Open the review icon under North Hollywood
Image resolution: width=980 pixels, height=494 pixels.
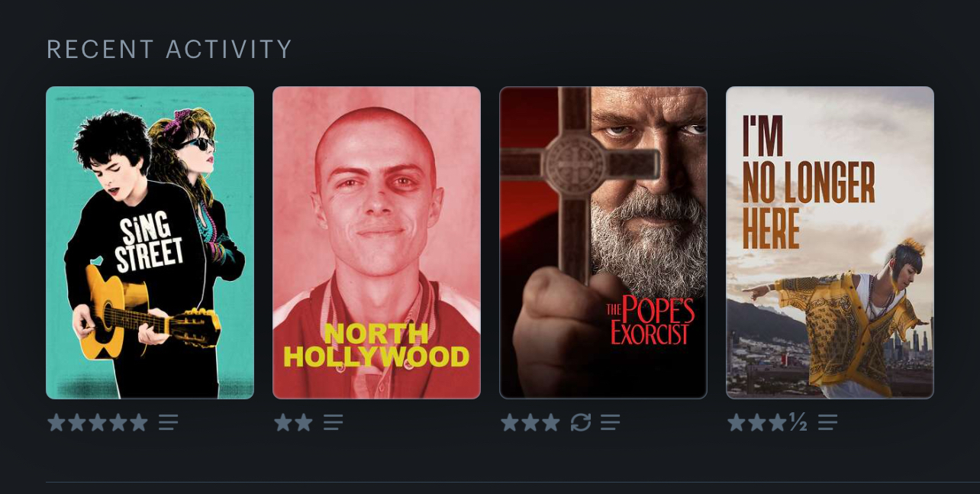[333, 422]
